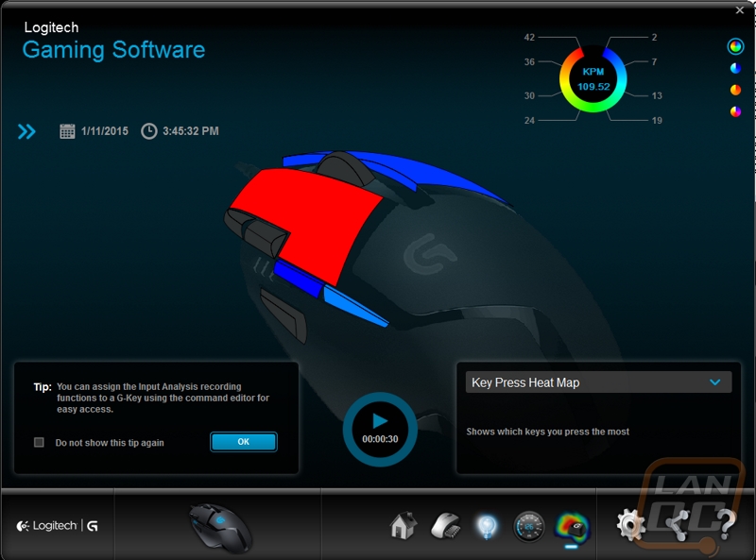This screenshot has width=756, height=560.
Task: Open the input analysis heat map icon
Action: pyautogui.click(x=572, y=528)
